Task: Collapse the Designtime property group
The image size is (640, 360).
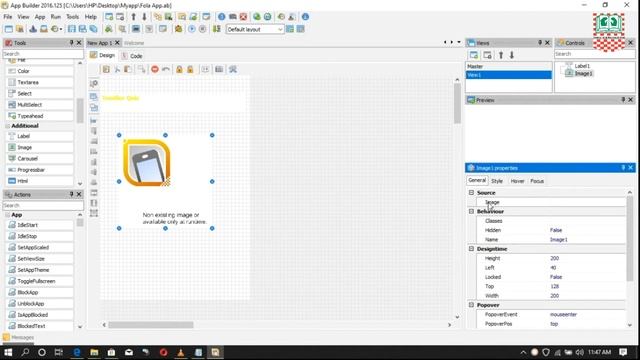Action: coord(471,249)
